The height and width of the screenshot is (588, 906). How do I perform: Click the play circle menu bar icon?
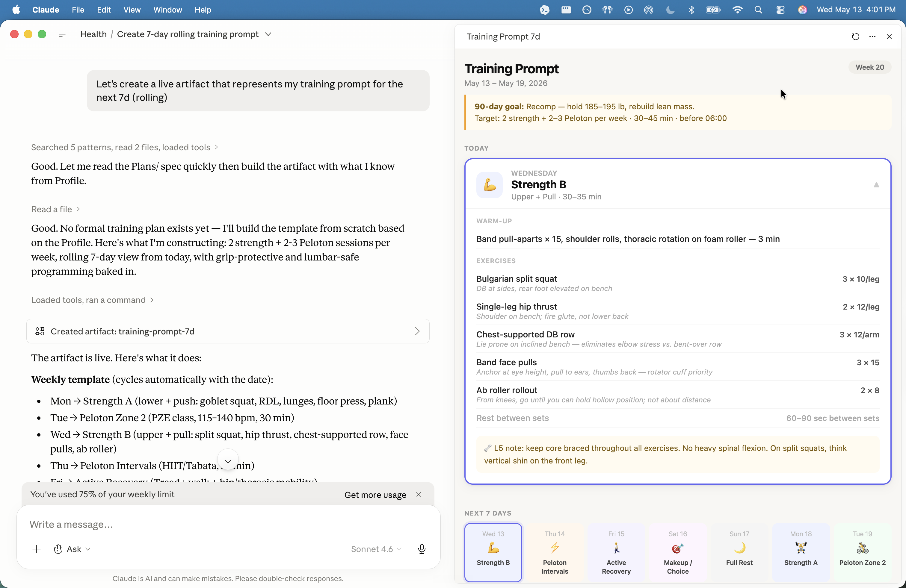629,10
